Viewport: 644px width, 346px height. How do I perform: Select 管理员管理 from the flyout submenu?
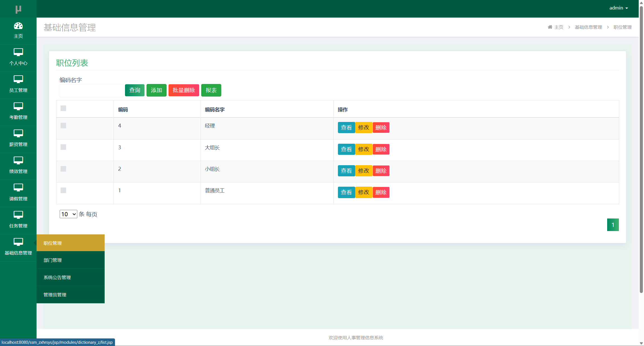(55, 295)
